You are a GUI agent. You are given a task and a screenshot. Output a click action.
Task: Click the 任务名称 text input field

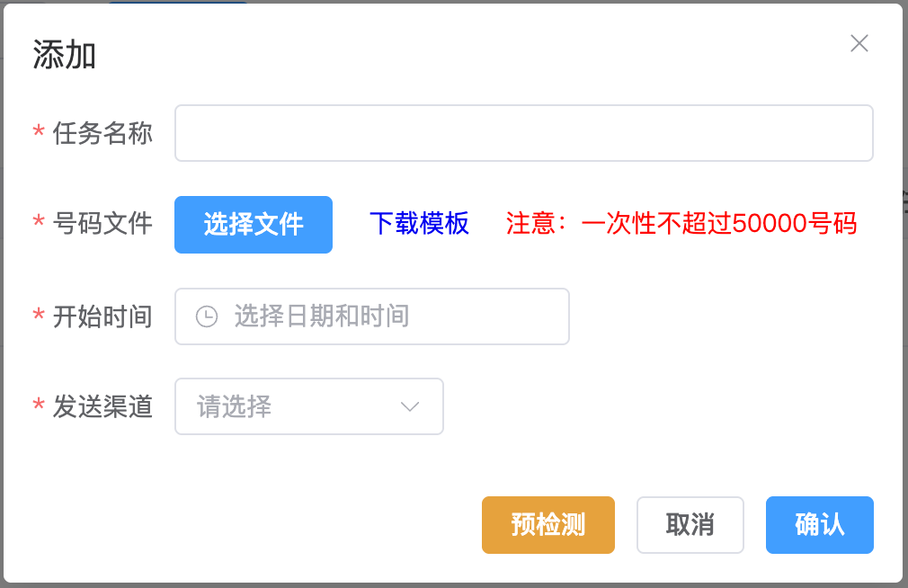click(x=523, y=133)
